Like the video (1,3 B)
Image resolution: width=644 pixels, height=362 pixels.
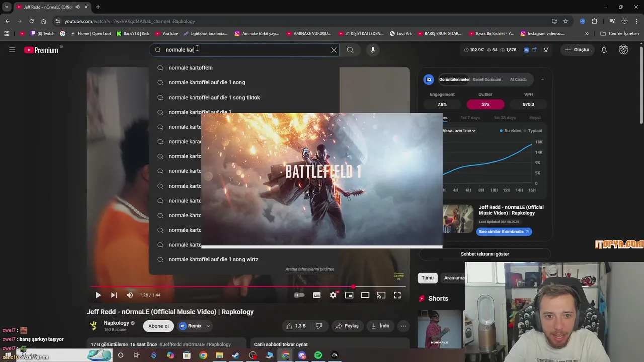(296, 326)
